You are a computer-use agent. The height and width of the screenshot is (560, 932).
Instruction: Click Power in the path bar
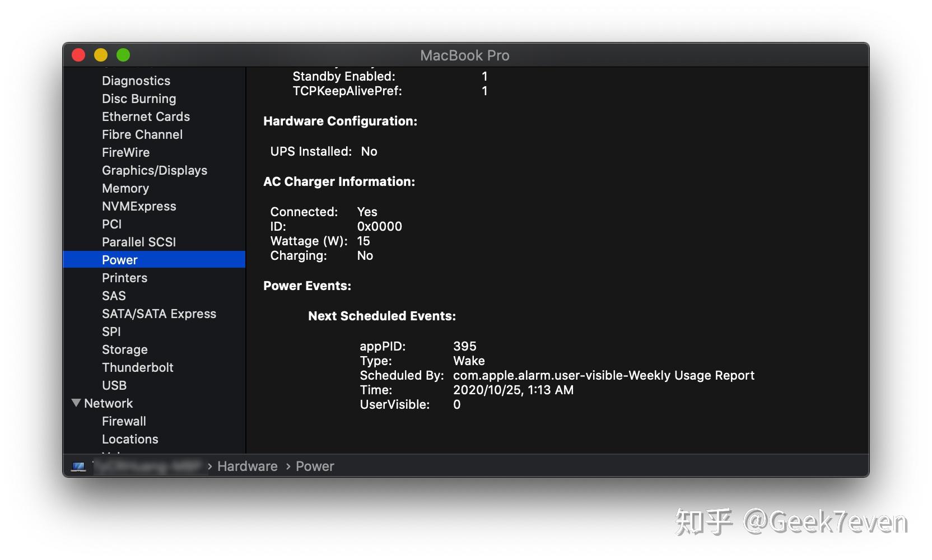(315, 466)
